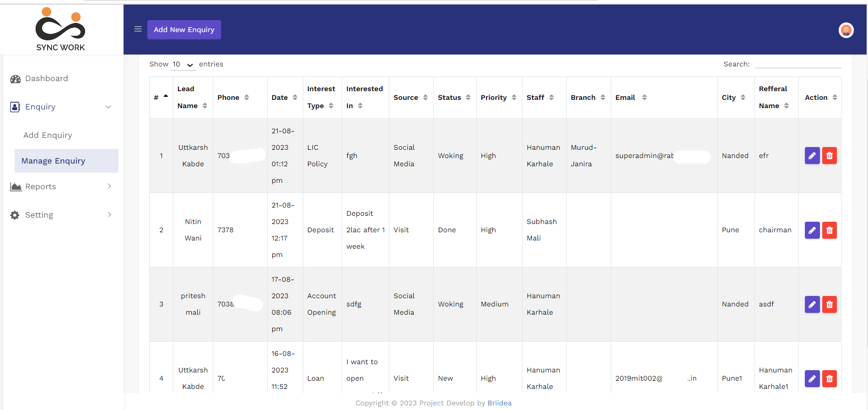Click the Reports chart icon
This screenshot has width=868, height=410.
(16, 186)
